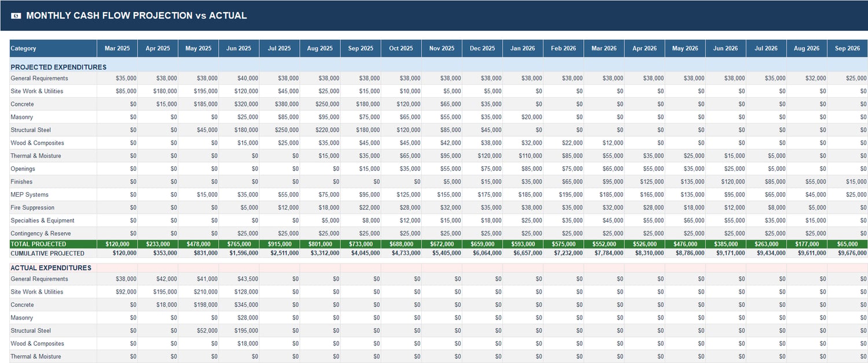
Task: Select the MEP Systems row label
Action: 30,195
